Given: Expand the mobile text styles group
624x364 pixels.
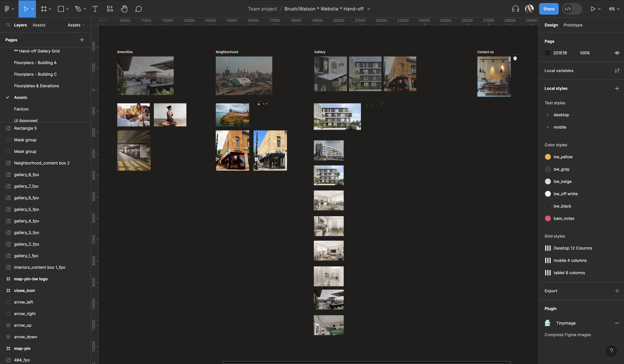Looking at the screenshot, I should 548,127.
